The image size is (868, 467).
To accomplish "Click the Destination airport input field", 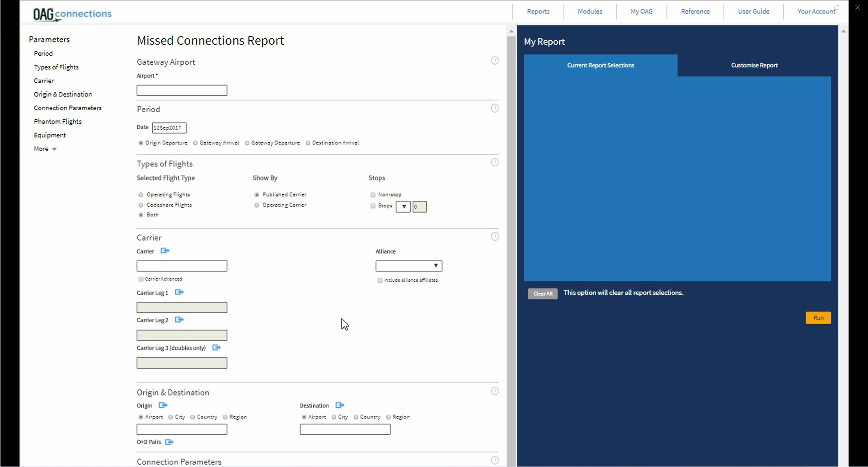I will click(345, 429).
